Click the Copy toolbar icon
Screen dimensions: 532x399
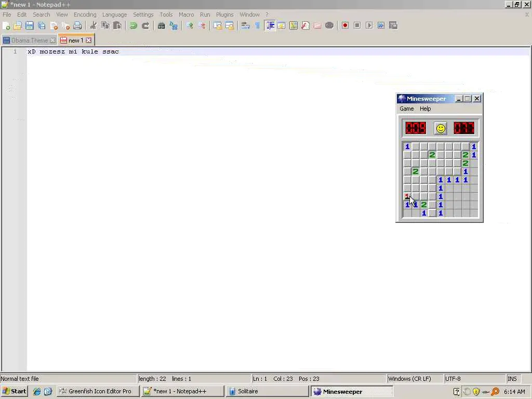(x=105, y=25)
